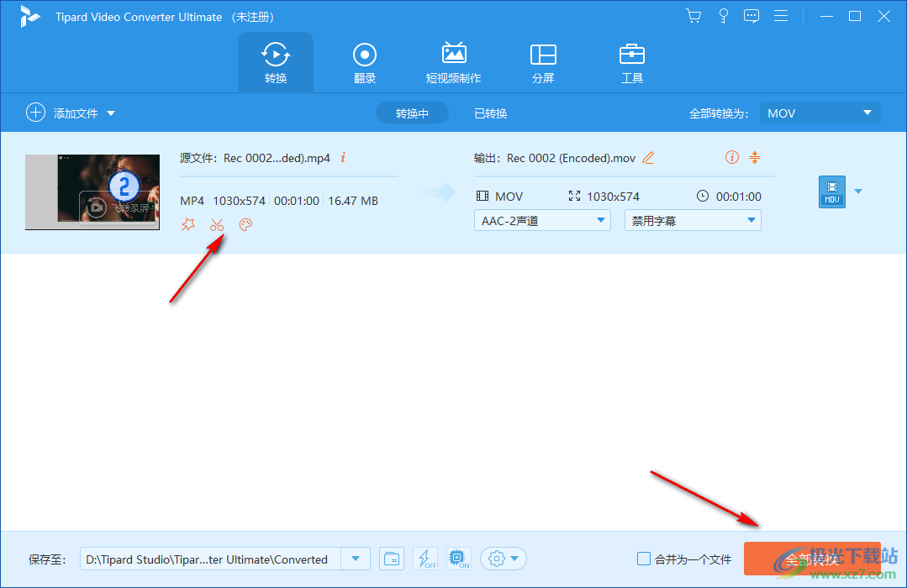Image resolution: width=907 pixels, height=588 pixels.
Task: Open the edit (magic wand) icon for Rec 0002
Action: (188, 224)
